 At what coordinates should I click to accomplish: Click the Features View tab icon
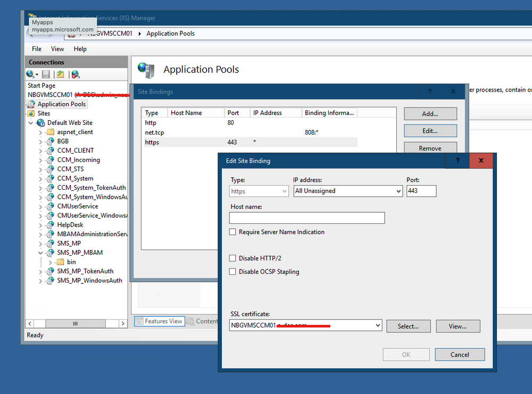(x=139, y=321)
